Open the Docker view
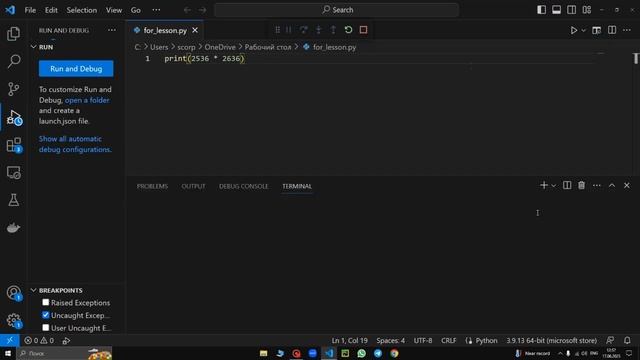The image size is (640, 360). tap(13, 228)
